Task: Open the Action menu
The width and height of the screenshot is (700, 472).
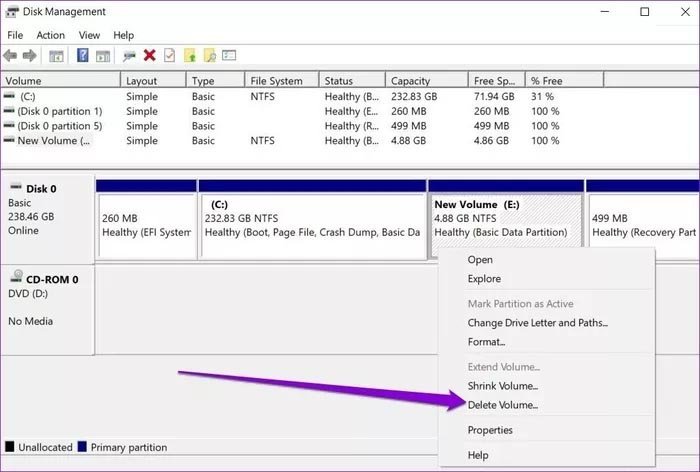Action: pyautogui.click(x=50, y=35)
